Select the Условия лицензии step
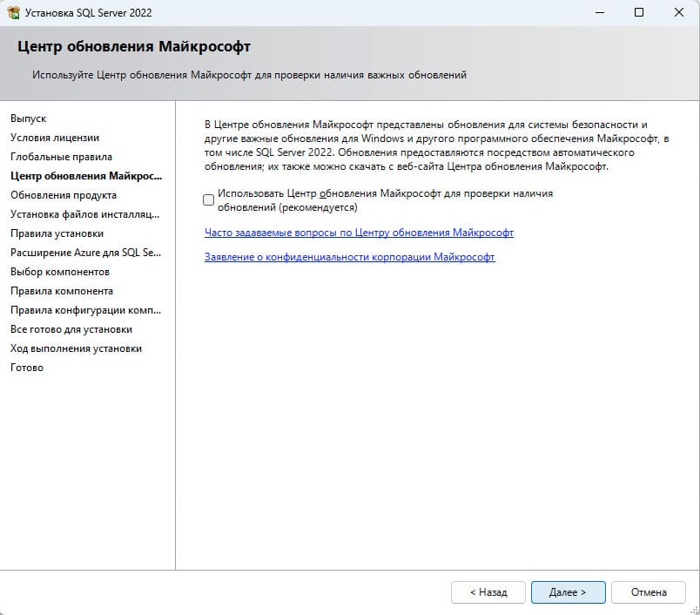Image resolution: width=700 pixels, height=615 pixels. 55,138
